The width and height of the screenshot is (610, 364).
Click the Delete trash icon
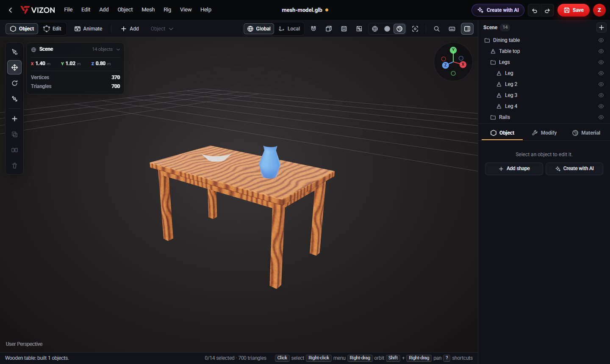coord(14,165)
